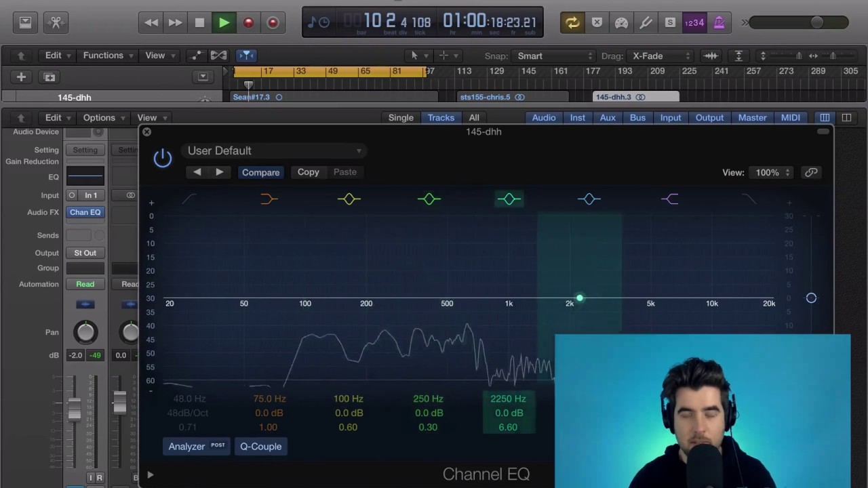Select the 145-dhh.3 region
868x488 pixels.
coord(635,97)
